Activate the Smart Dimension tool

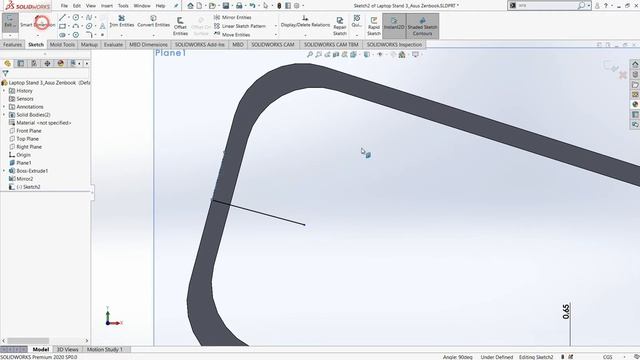point(38,22)
